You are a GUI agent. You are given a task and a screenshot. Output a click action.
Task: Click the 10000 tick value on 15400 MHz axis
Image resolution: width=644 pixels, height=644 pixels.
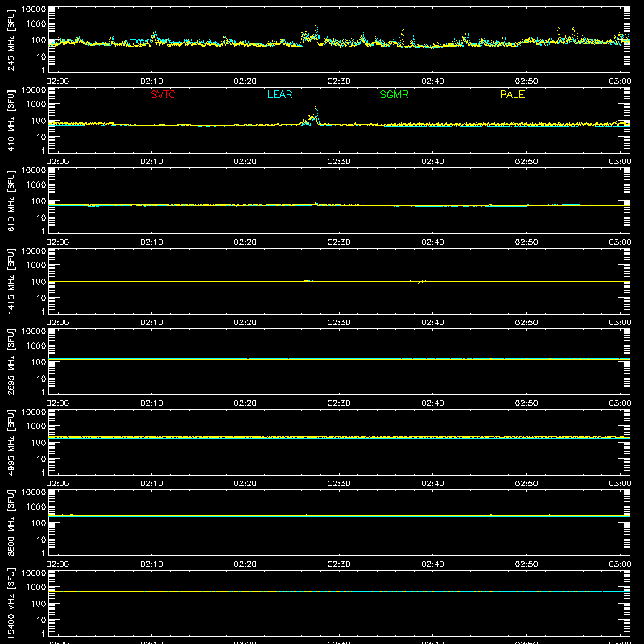coord(34,573)
